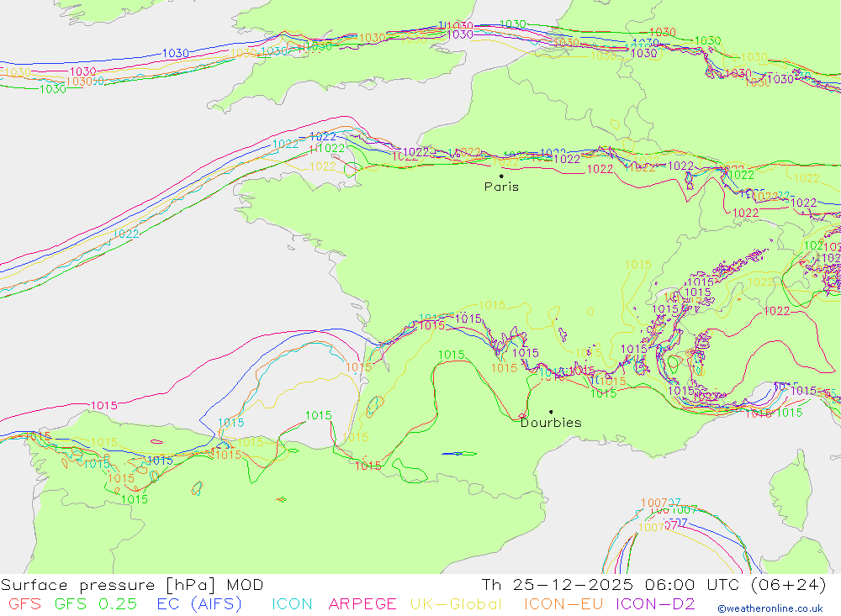This screenshot has width=841, height=616.
Task: Click the ICON model legend entry
Action: point(292,604)
